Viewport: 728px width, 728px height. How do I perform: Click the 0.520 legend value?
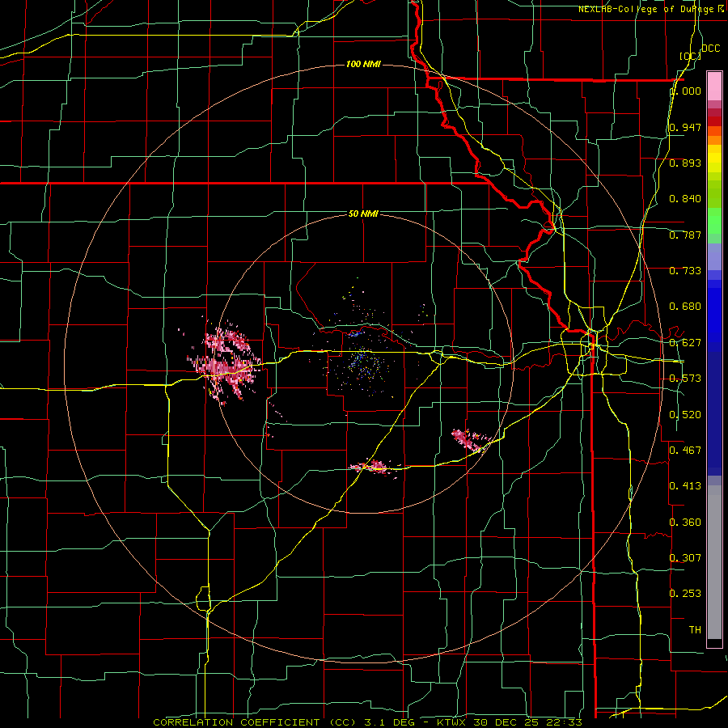point(685,414)
